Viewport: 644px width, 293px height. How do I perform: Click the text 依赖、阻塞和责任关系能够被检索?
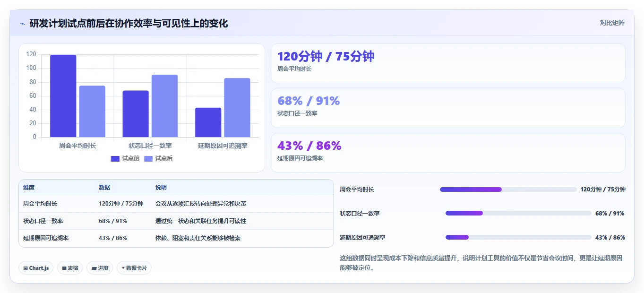pyautogui.click(x=198, y=238)
